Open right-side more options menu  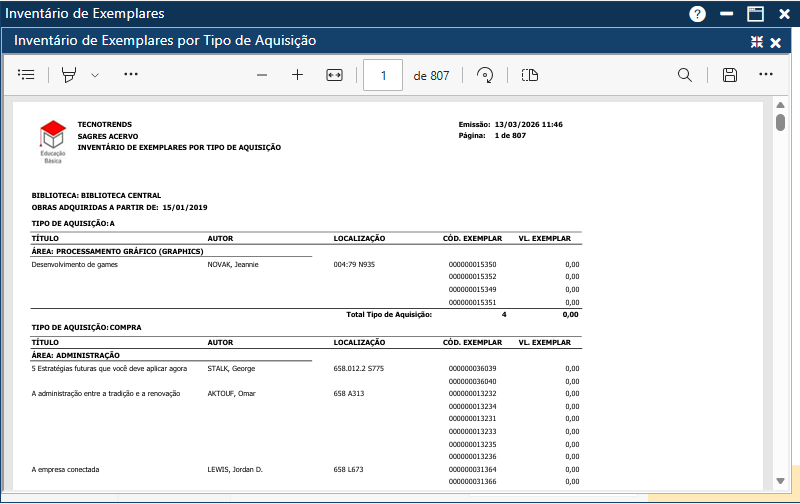[766, 75]
